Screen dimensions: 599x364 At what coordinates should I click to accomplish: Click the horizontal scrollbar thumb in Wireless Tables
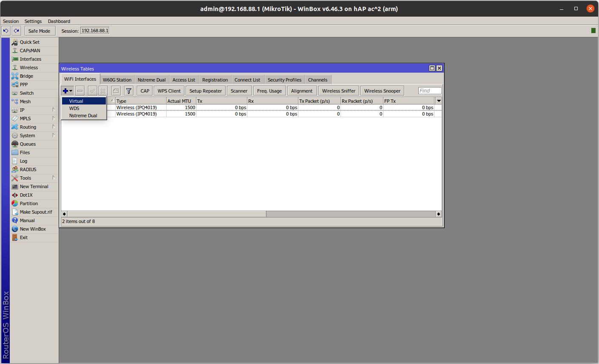167,214
